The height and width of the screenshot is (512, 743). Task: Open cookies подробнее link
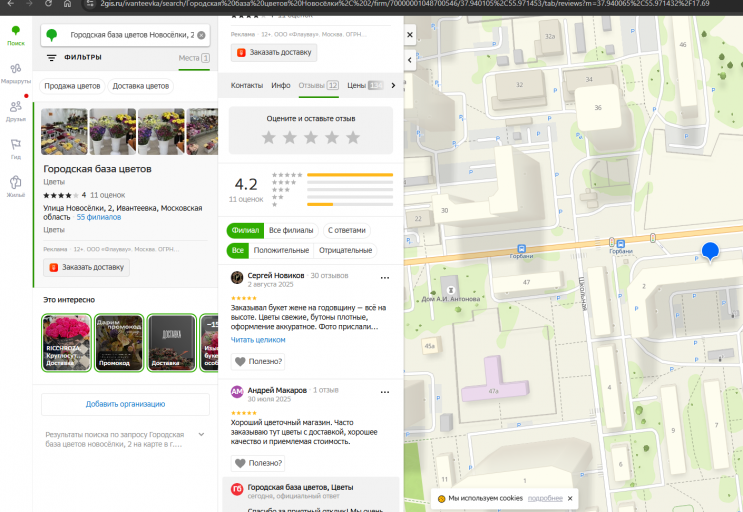click(x=545, y=498)
